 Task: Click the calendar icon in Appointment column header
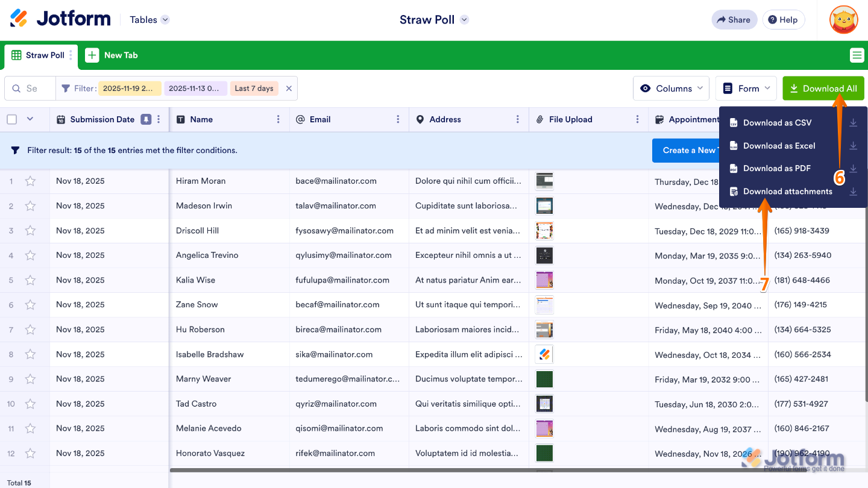[658, 119]
